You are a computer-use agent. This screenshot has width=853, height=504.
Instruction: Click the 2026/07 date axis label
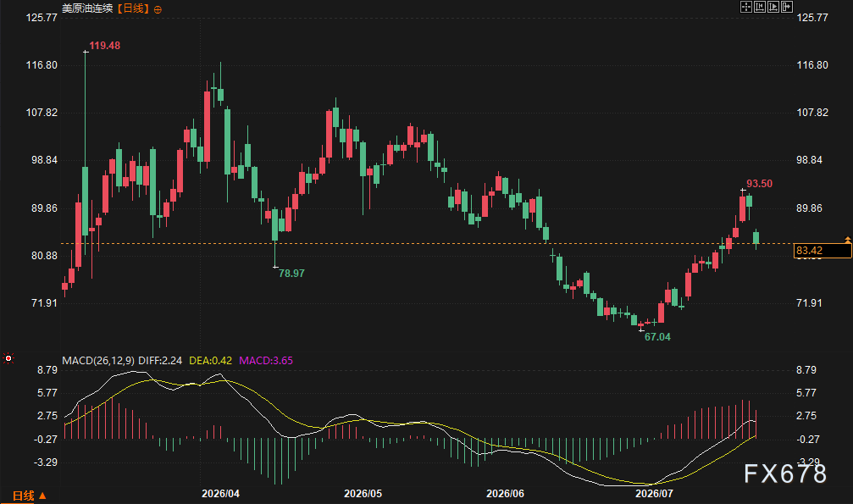654,494
